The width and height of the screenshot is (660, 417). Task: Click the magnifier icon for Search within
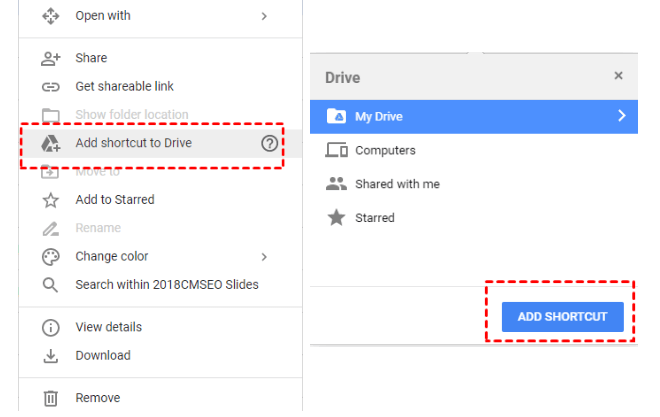pos(50,285)
